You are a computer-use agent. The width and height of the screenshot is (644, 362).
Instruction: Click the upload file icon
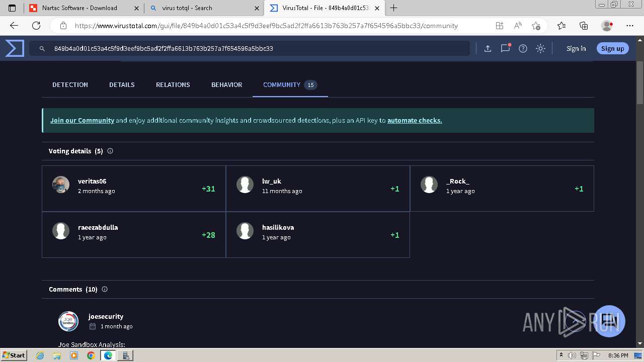488,49
